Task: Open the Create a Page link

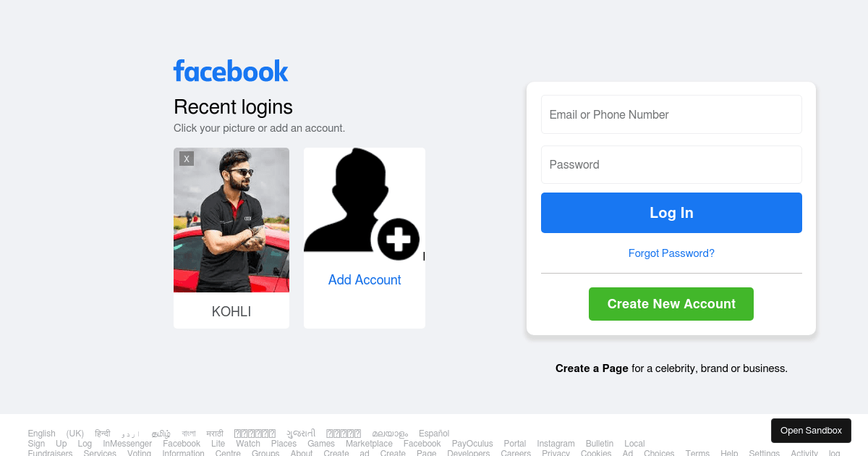Action: (592, 368)
